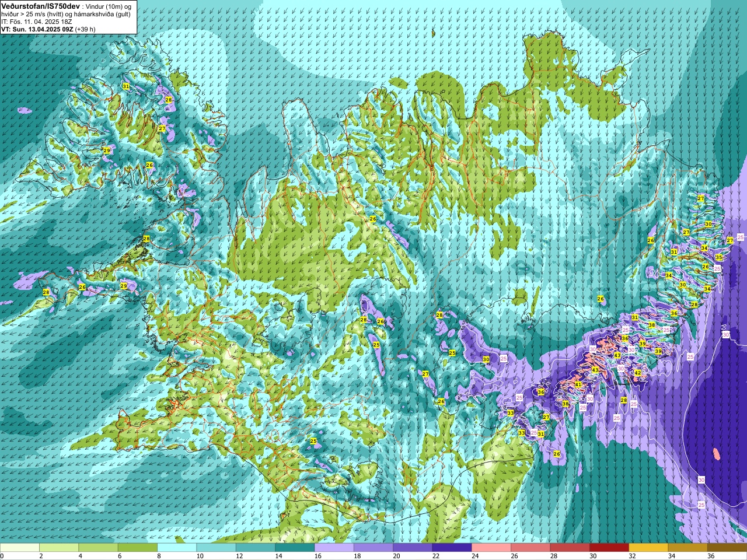The height and width of the screenshot is (560, 747).
Task: Click the legend scale value '34'
Action: click(x=671, y=556)
